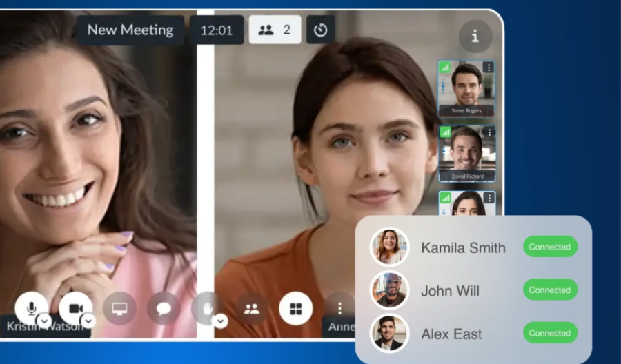Click Kristin Watson name label
Image resolution: width=621 pixels, height=364 pixels.
45,326
